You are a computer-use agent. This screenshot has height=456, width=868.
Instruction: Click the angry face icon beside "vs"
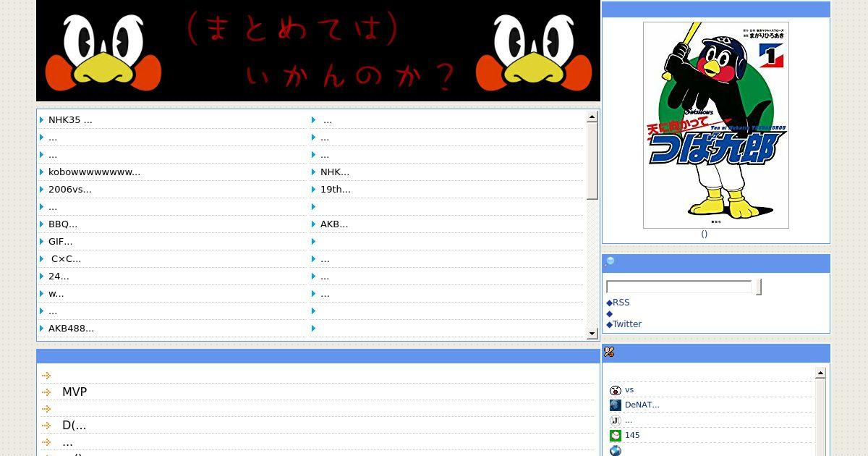(616, 390)
